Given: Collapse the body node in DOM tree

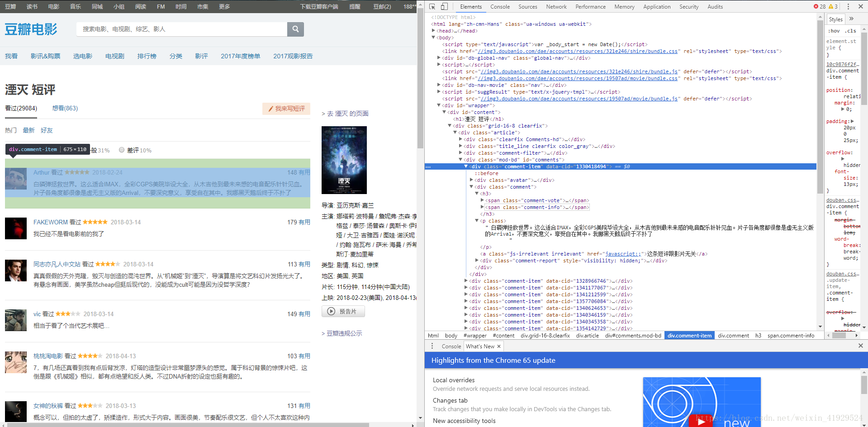Looking at the screenshot, I should point(433,38).
